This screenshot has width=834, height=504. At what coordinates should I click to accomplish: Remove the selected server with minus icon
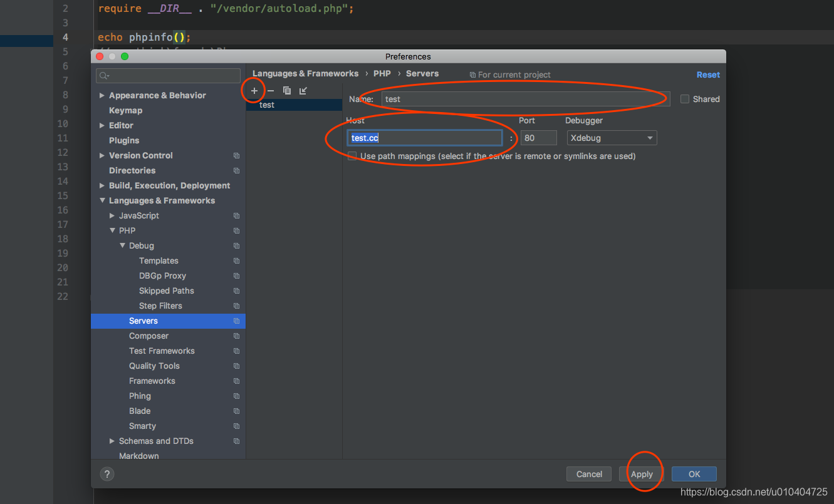[271, 91]
